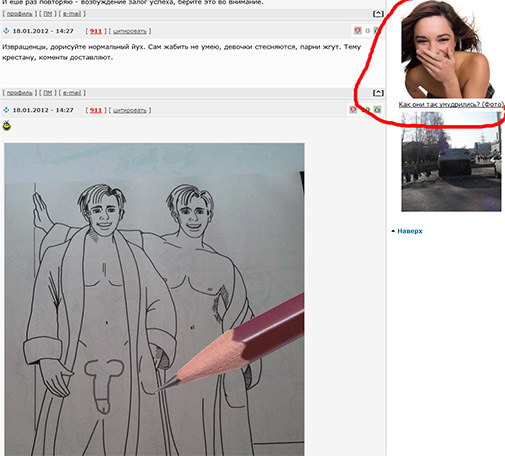Click the red downvote icon on the 'Извращенцы' post
This screenshot has width=505, height=456.
click(x=358, y=31)
